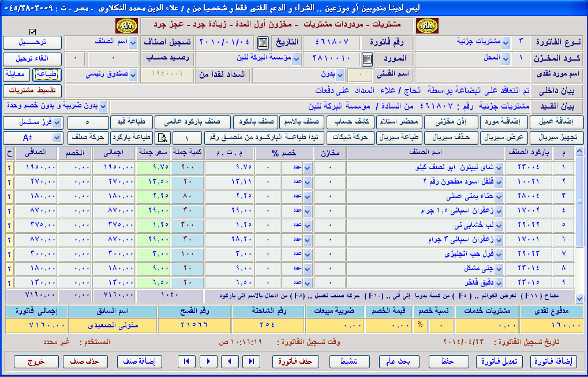Click the plain left arrow navigation button
This screenshot has width=588, height=377.
[x=230, y=361]
